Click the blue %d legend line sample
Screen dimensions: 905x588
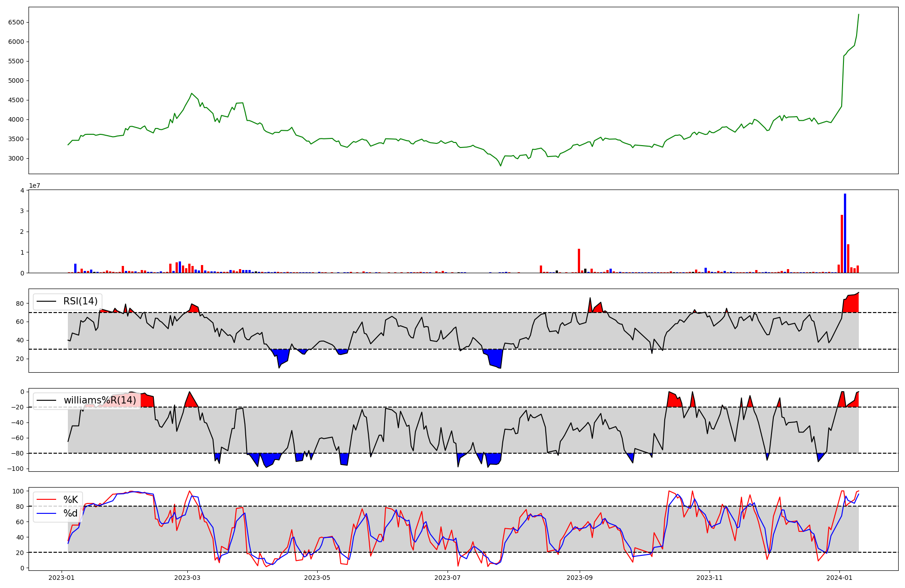(46, 513)
